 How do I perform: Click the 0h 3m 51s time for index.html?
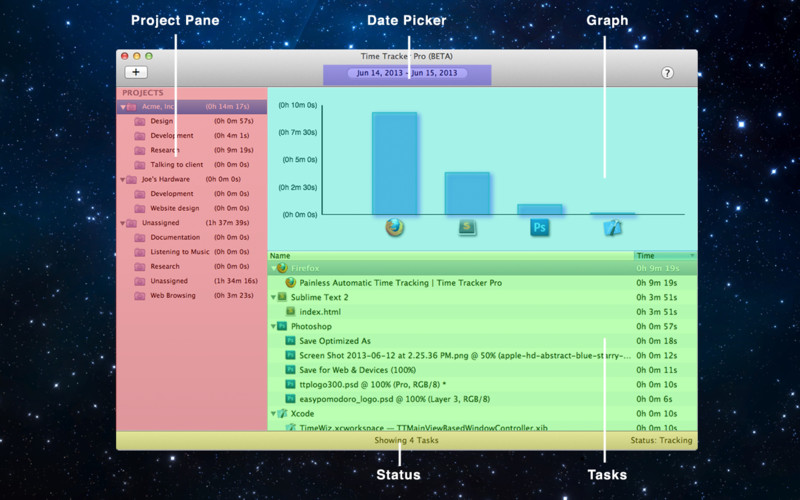657,312
